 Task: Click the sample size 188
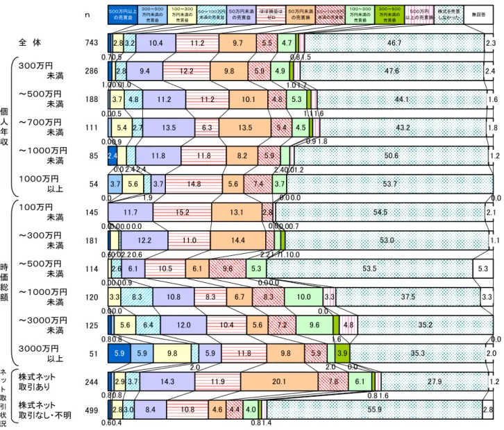click(x=92, y=99)
